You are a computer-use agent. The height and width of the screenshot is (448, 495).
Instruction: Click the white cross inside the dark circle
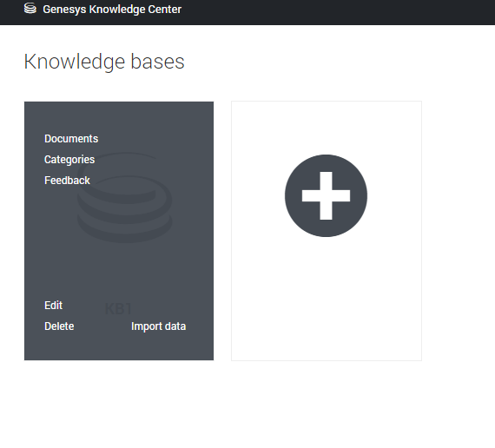click(x=327, y=195)
